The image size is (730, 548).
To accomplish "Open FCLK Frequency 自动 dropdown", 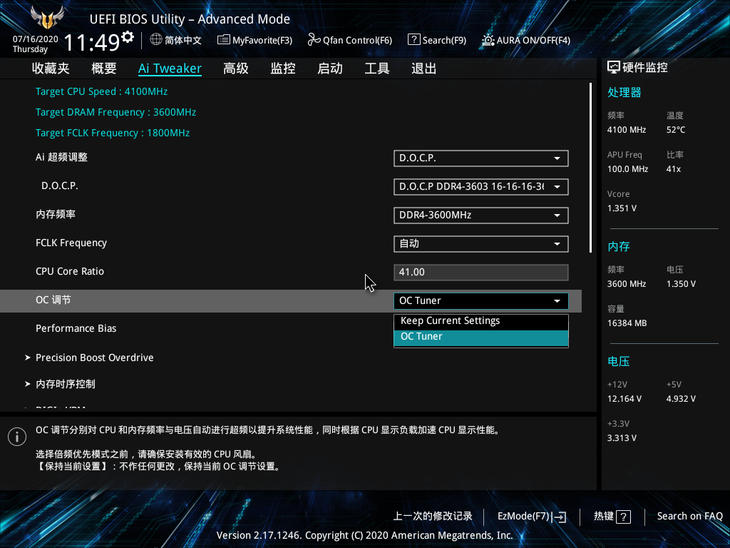I will (x=481, y=244).
